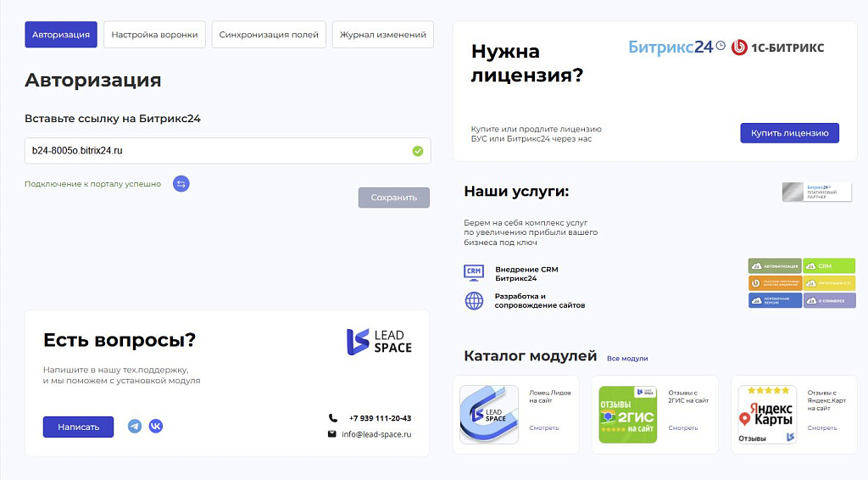Click the globe website development icon
This screenshot has height=480, width=868.
[x=473, y=300]
